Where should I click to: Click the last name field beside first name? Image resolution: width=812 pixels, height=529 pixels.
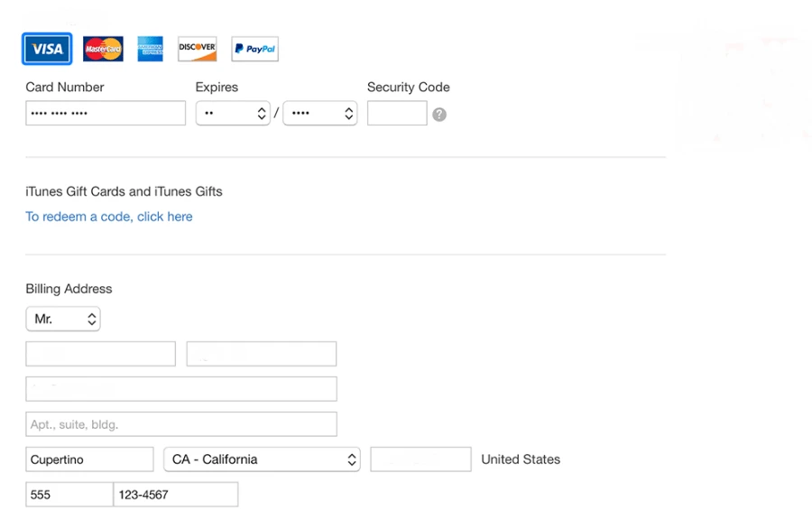point(262,354)
